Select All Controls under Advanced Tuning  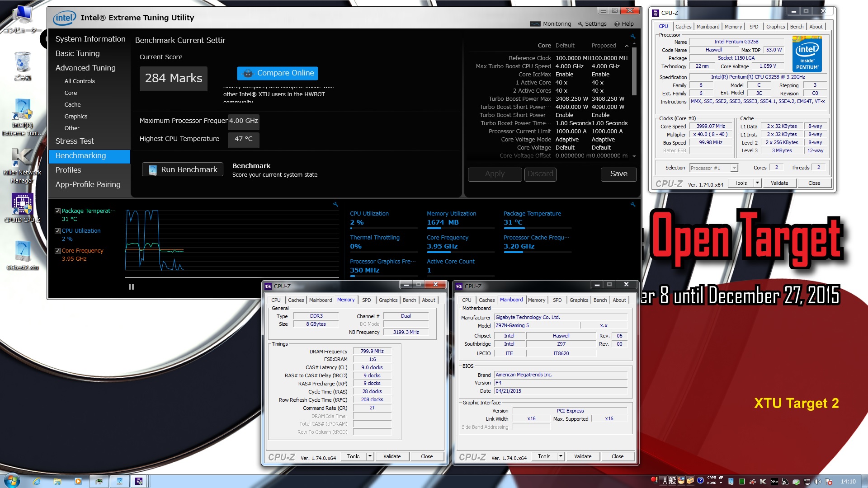point(80,81)
